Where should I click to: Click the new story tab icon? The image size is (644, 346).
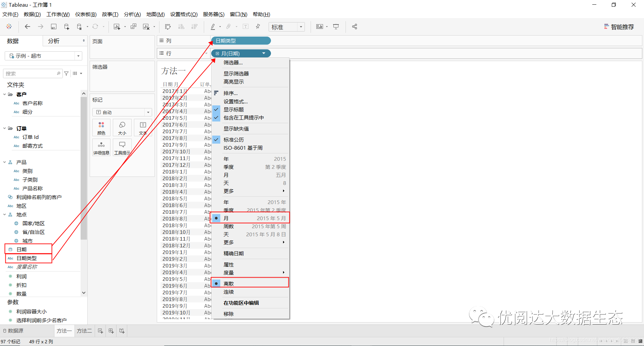[122, 331]
